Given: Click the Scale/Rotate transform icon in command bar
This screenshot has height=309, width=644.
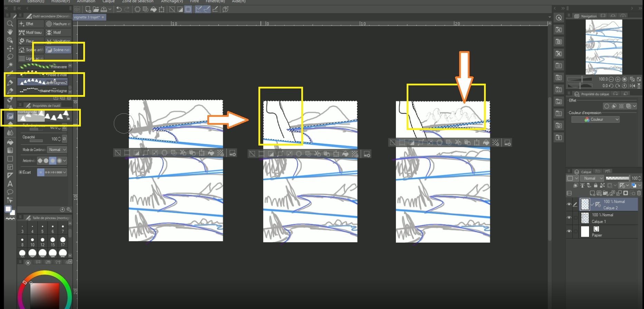Looking at the screenshot, I should click(x=161, y=9).
